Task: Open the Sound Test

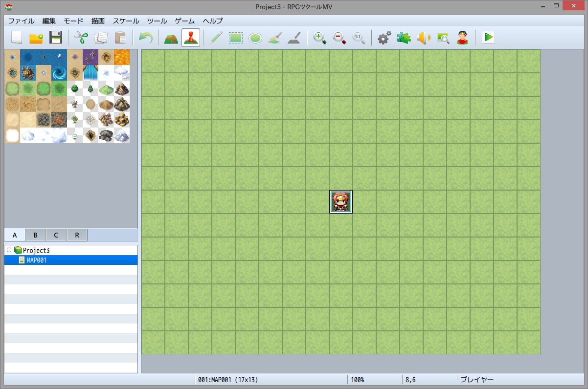Action: (x=423, y=38)
